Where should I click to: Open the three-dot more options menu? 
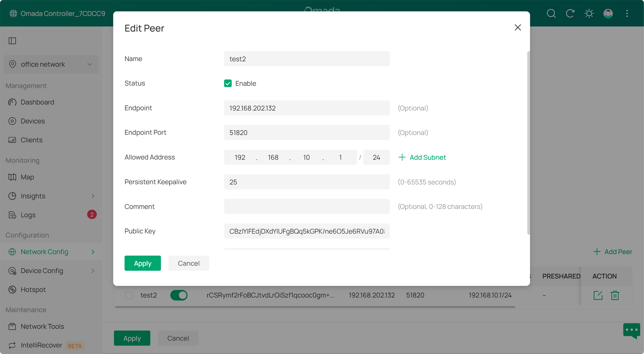pos(627,13)
